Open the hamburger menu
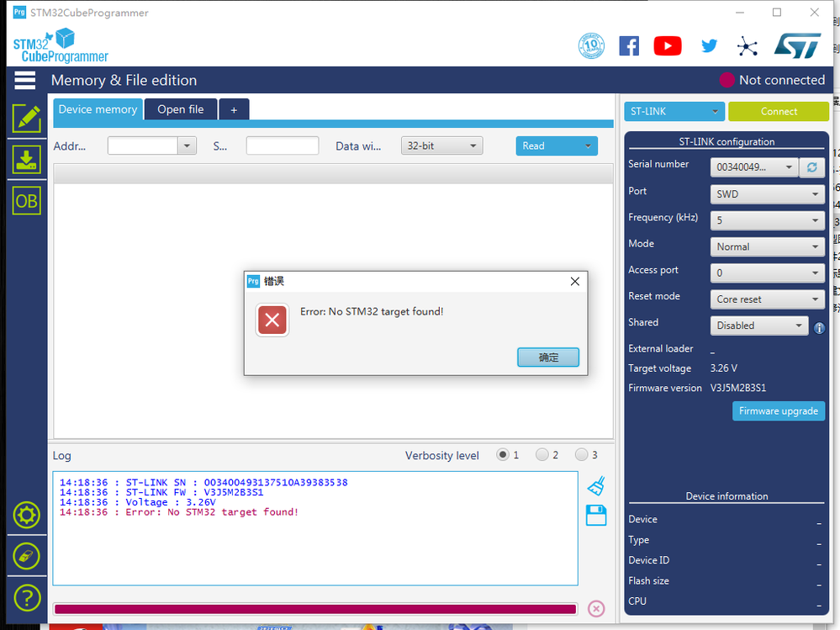The image size is (840, 630). point(25,81)
